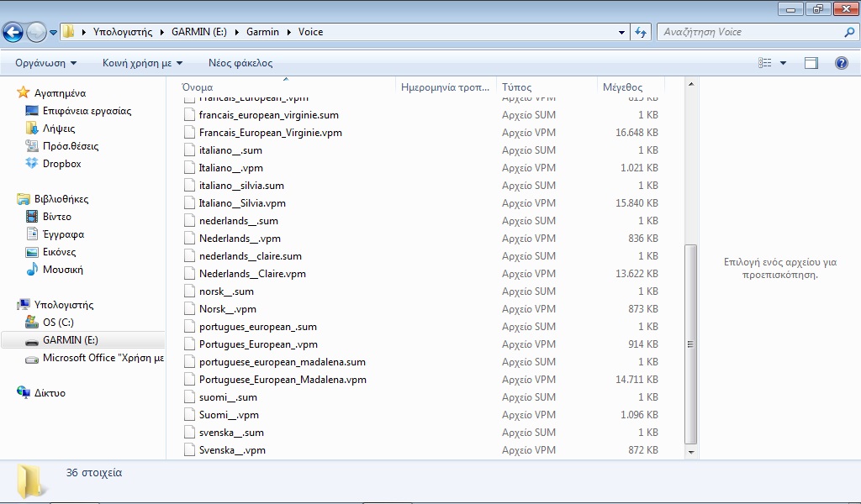This screenshot has width=861, height=504.
Task: Open the Microsoft Office virtual drive
Action: click(95, 358)
